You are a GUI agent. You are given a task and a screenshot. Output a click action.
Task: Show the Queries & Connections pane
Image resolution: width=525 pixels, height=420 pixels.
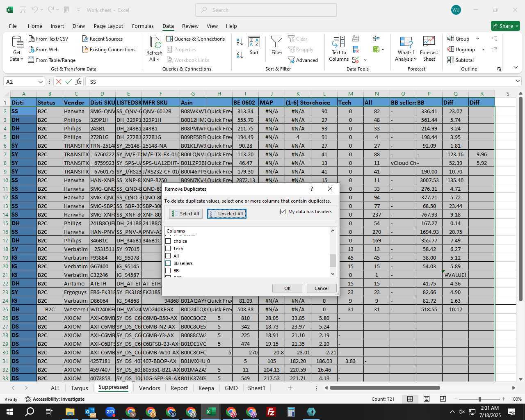[196, 39]
